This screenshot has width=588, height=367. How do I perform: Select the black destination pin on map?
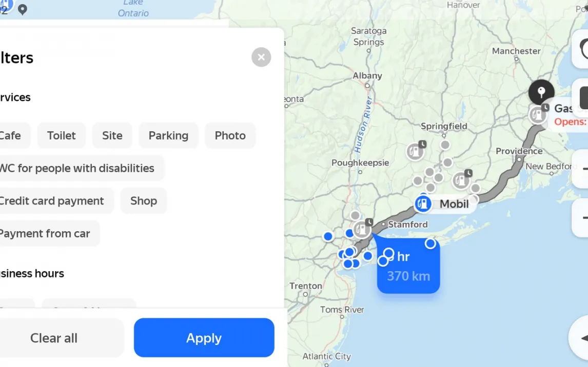[541, 93]
